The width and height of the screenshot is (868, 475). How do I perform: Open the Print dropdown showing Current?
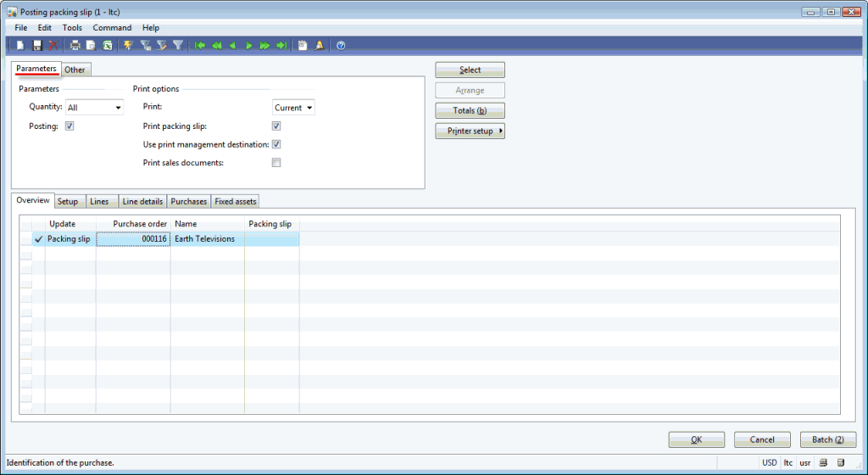(x=293, y=108)
